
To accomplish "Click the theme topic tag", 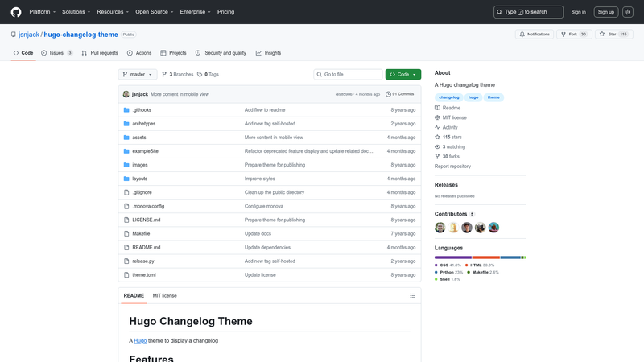I will [493, 97].
